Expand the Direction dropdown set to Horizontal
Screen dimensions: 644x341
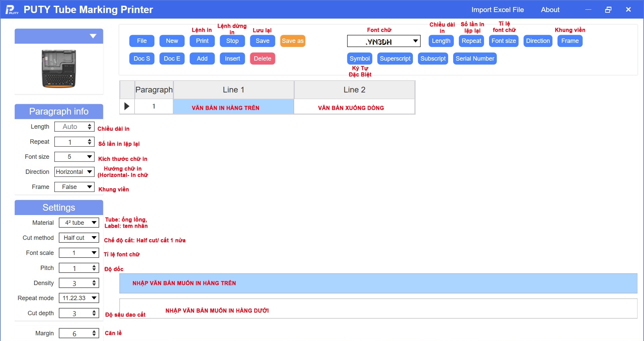point(89,172)
